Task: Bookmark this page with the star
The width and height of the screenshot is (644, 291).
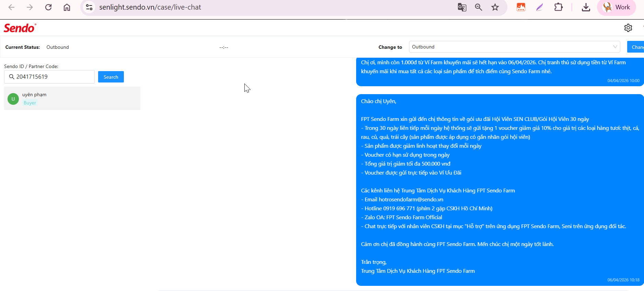Action: 495,7
